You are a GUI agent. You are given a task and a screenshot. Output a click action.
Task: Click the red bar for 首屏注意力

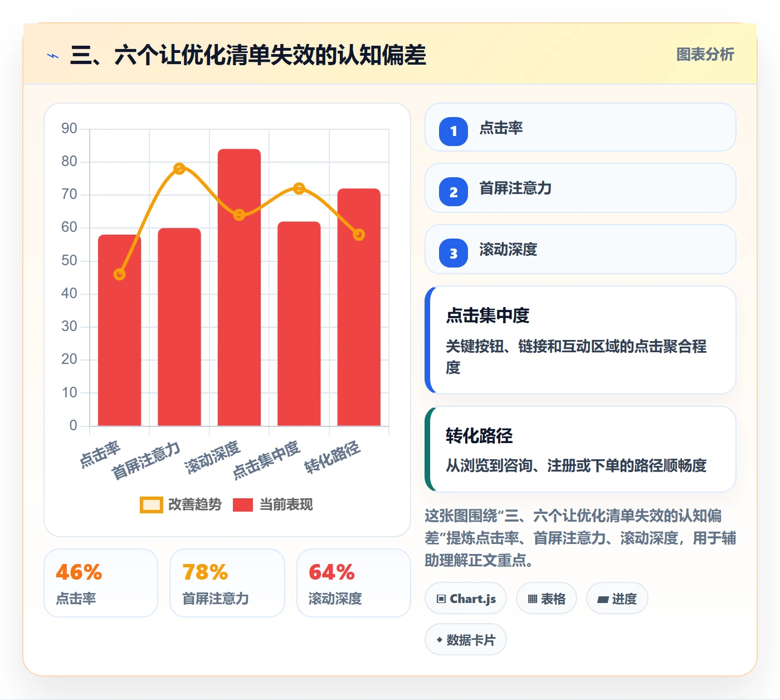(179, 327)
